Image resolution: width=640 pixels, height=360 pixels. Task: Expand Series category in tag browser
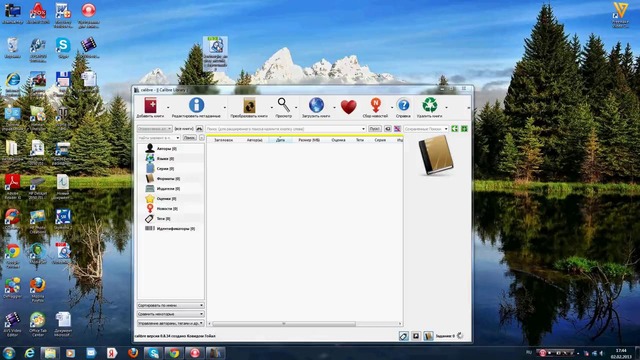point(165,168)
